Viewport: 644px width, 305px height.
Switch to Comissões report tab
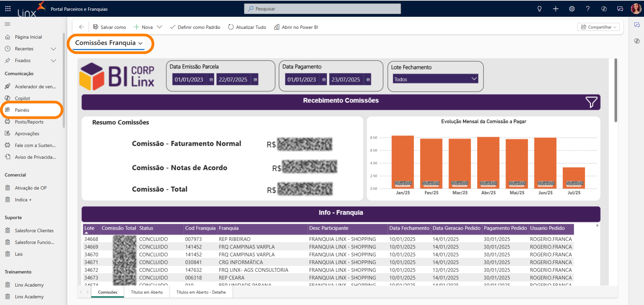107,292
